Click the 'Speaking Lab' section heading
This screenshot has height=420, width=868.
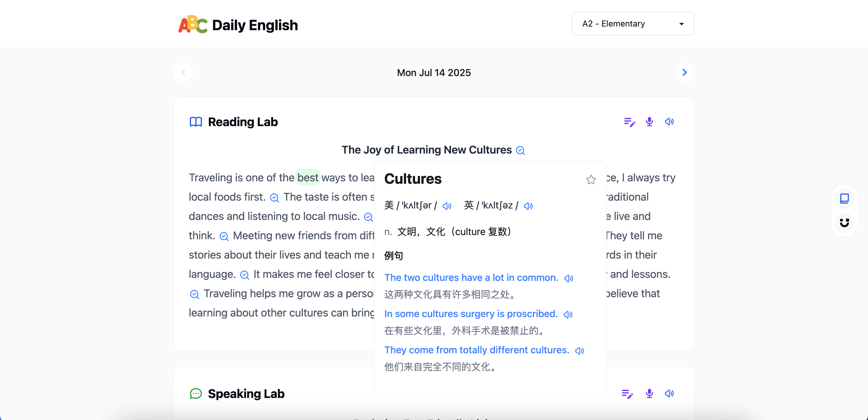[x=246, y=394]
